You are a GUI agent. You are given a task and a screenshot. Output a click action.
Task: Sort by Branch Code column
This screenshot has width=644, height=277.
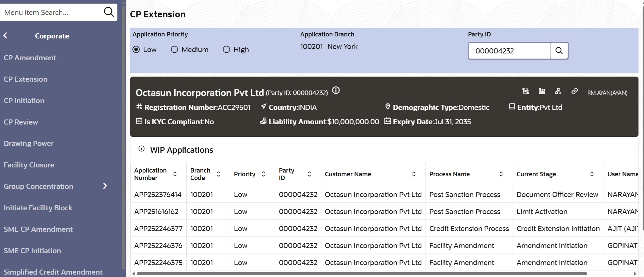pos(218,174)
